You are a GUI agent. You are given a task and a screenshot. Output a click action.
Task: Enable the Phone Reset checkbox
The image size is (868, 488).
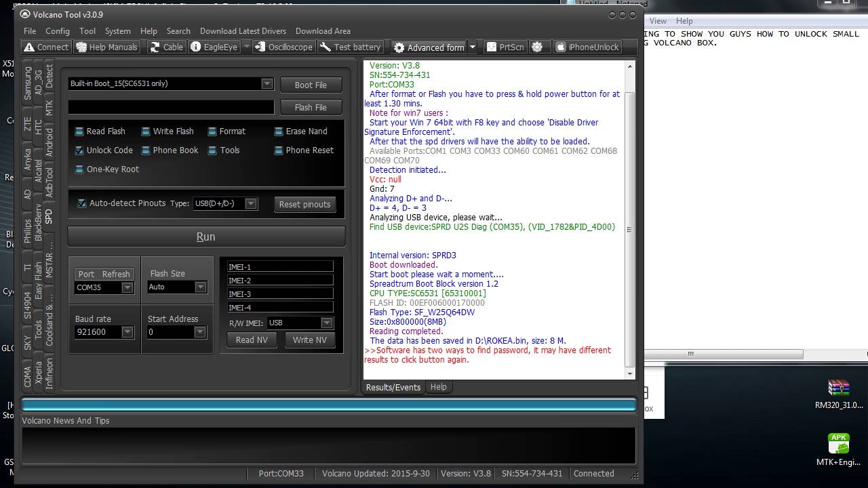[x=279, y=150]
